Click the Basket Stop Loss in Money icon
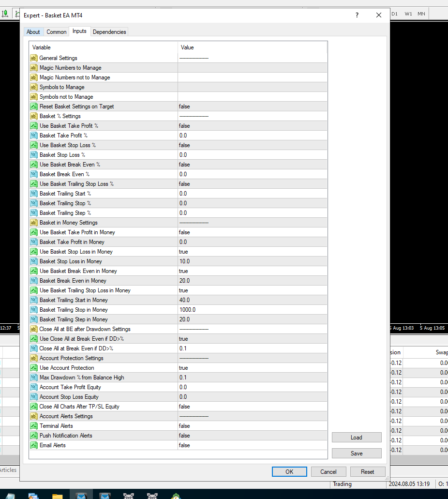The height and width of the screenshot is (499, 448). (34, 261)
